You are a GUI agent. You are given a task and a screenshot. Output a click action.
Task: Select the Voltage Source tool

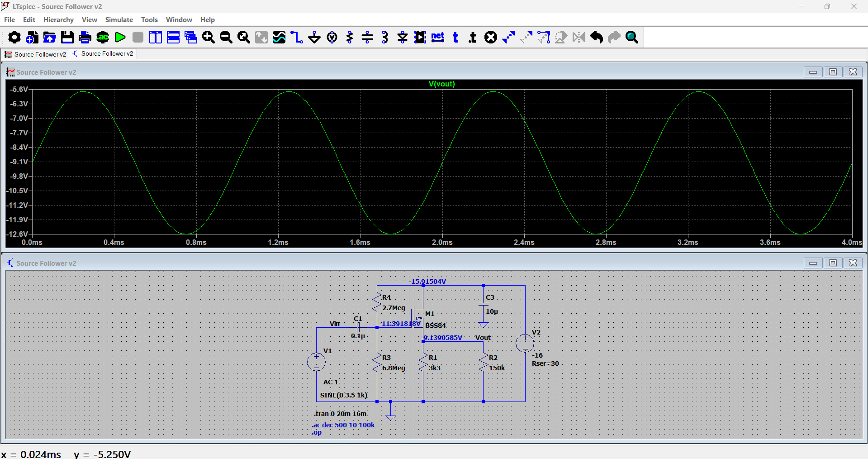(x=332, y=37)
